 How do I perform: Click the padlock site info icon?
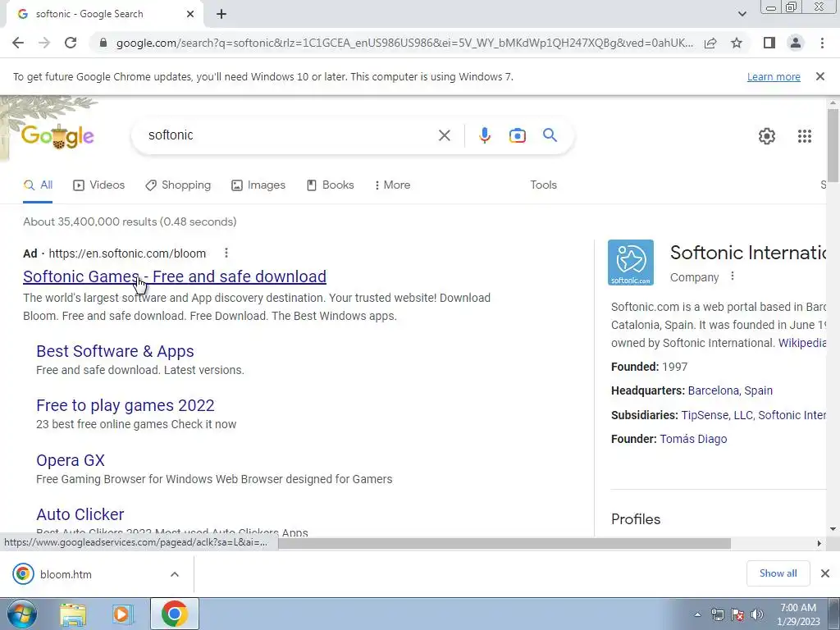point(103,43)
